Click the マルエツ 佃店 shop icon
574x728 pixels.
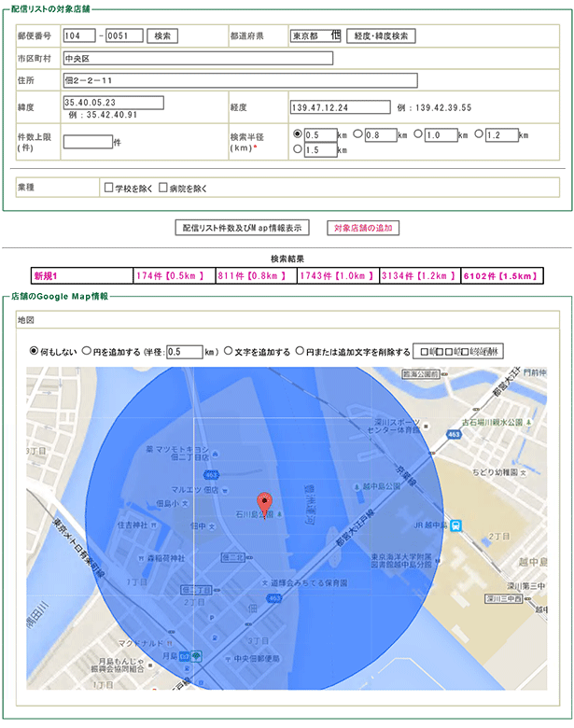click(x=225, y=490)
